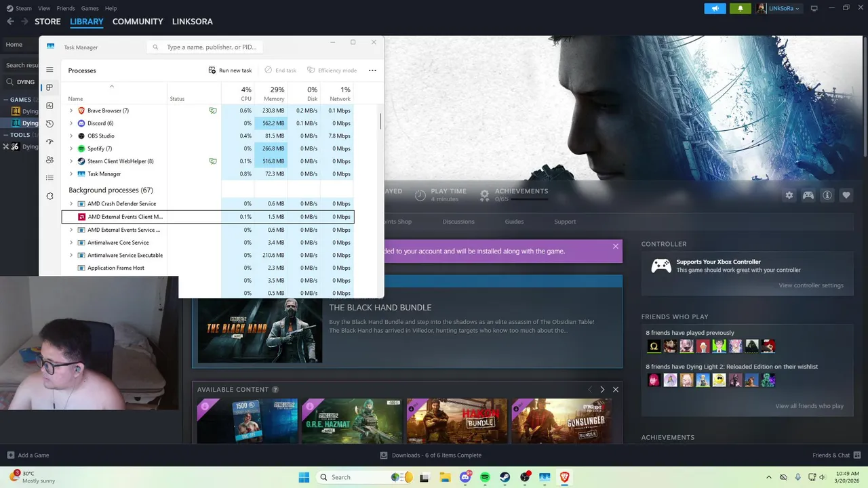Go back with Steam back arrow
868x488 pixels.
click(x=10, y=22)
